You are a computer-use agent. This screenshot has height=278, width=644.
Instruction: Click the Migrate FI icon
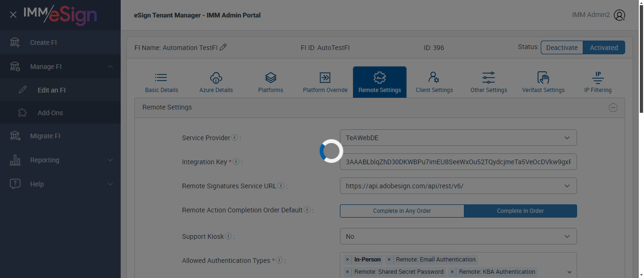coord(15,136)
